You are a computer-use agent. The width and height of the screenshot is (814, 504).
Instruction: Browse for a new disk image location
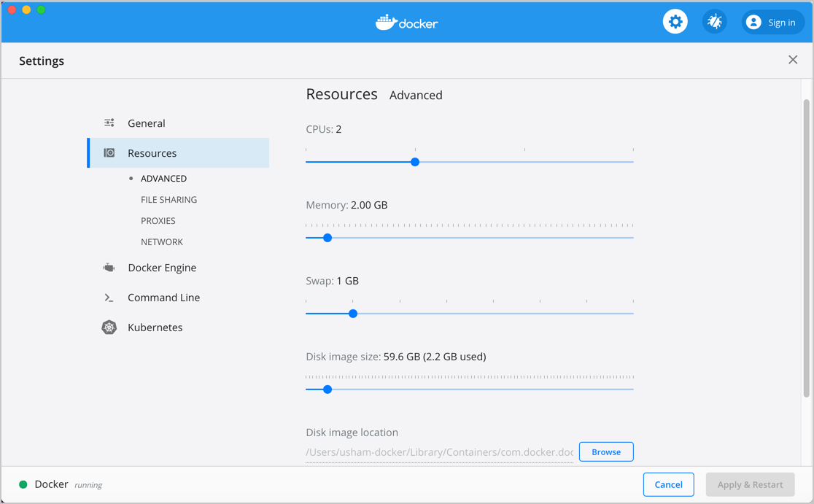point(606,451)
